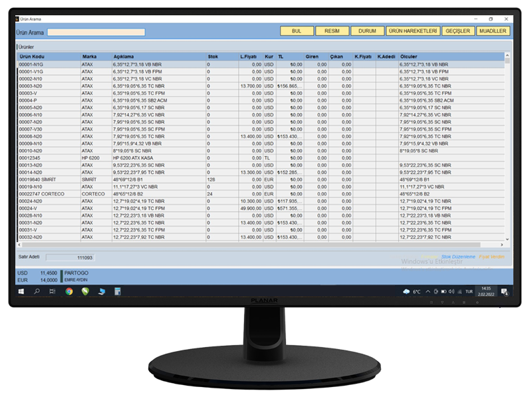Viewport: 532px width, 399px height.
Task: Click the weather cloud icon in system tray
Action: pos(406,291)
